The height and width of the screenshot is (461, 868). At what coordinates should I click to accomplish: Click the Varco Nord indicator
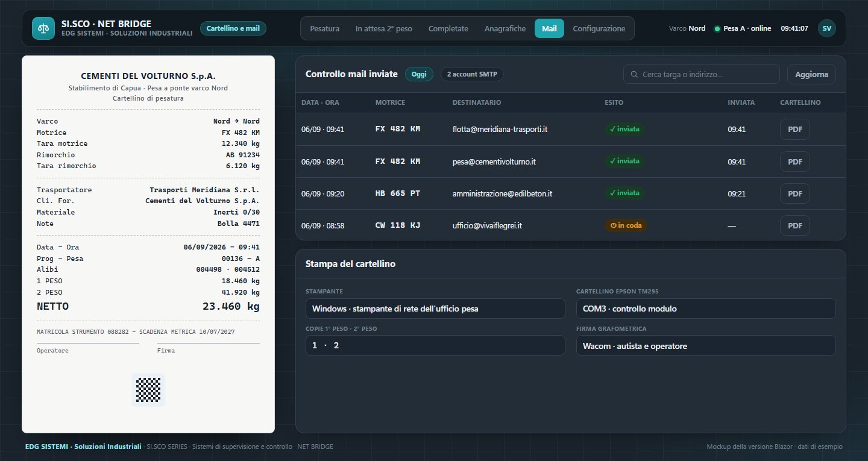pyautogui.click(x=687, y=28)
